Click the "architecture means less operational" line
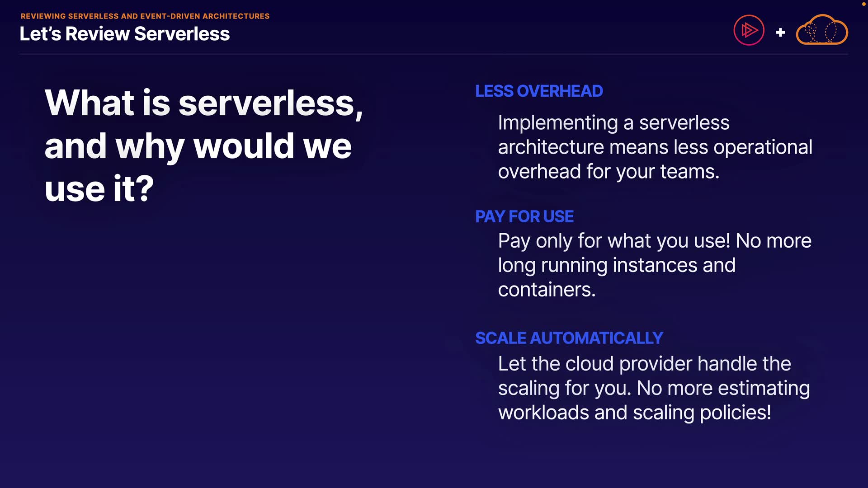868x488 pixels. coord(655,147)
